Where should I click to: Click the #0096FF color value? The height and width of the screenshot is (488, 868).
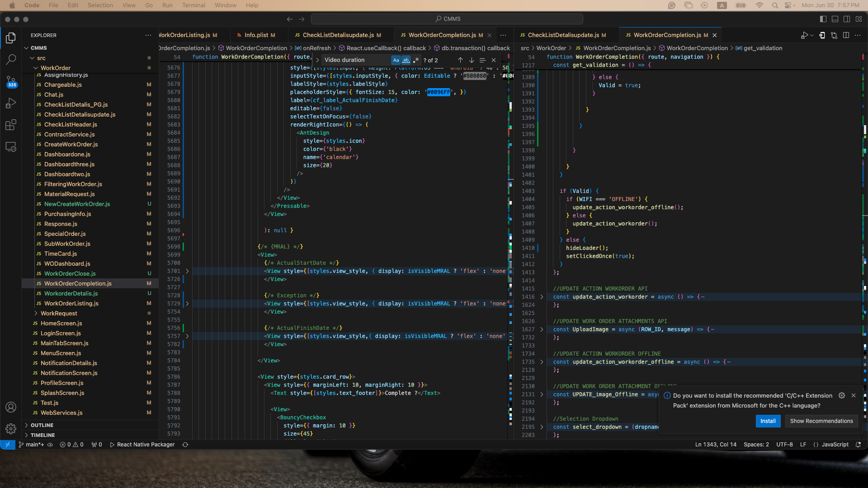point(439,92)
